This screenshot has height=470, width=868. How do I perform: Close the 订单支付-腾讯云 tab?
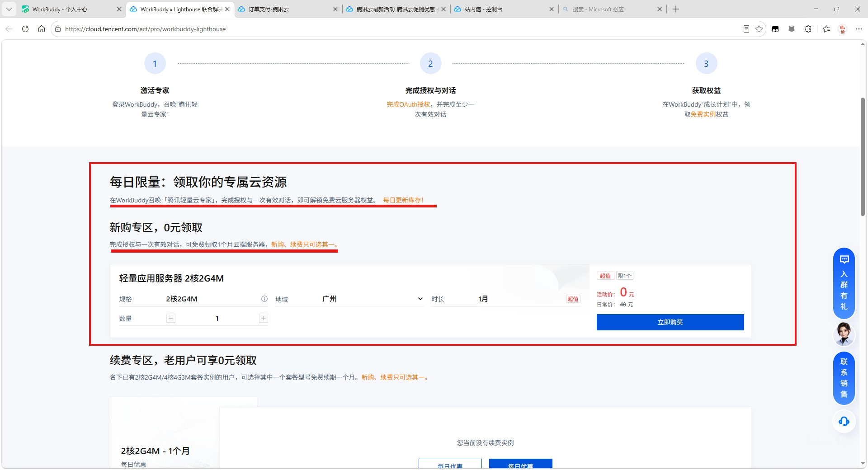[x=335, y=9]
